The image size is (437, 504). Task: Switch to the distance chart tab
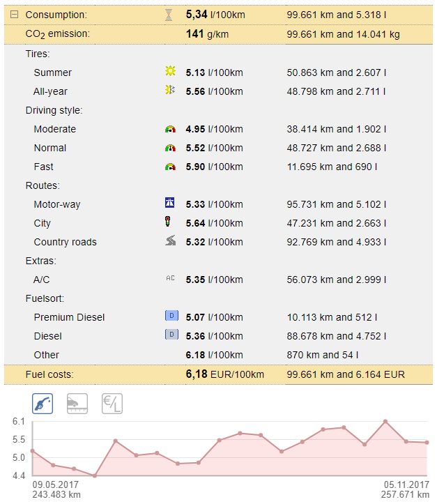click(77, 404)
